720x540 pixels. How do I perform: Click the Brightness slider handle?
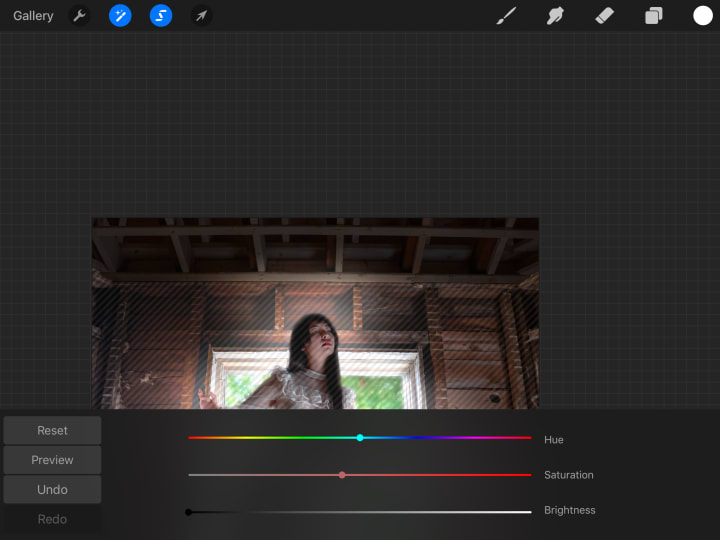click(188, 512)
